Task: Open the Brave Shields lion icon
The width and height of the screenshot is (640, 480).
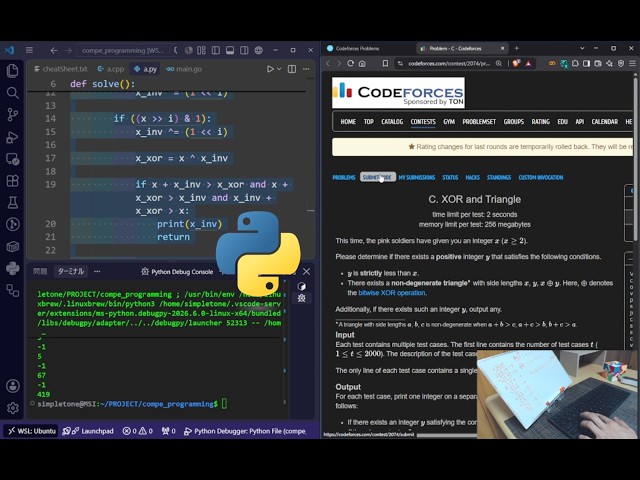Action: pos(517,63)
